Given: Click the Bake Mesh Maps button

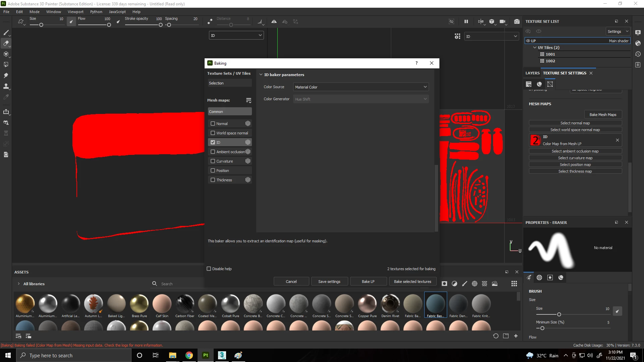Looking at the screenshot, I should (603, 115).
